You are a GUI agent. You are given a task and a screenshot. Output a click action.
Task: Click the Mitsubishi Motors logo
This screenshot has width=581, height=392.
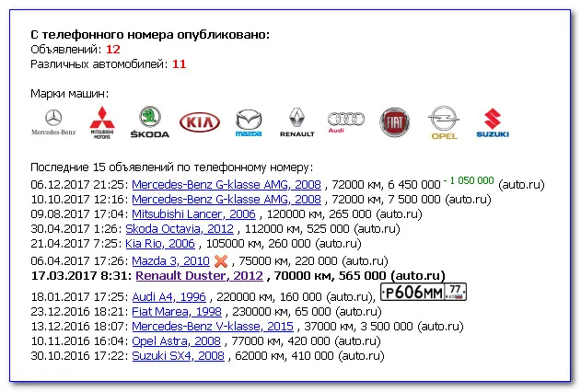point(102,122)
